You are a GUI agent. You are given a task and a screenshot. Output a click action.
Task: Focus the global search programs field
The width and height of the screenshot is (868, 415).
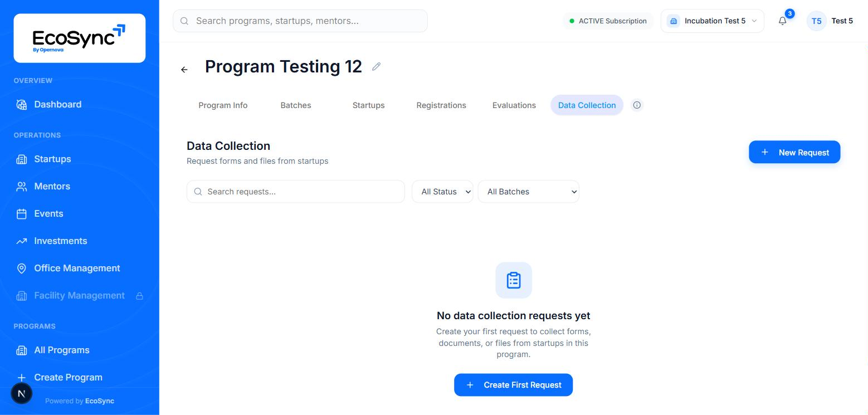(300, 21)
